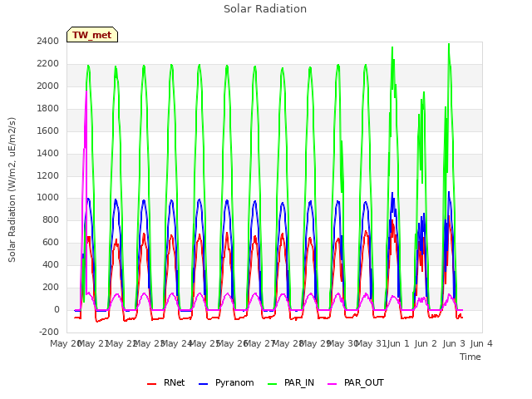Click the Pyranom legend entry
This screenshot has width=532, height=399.
click(226, 382)
